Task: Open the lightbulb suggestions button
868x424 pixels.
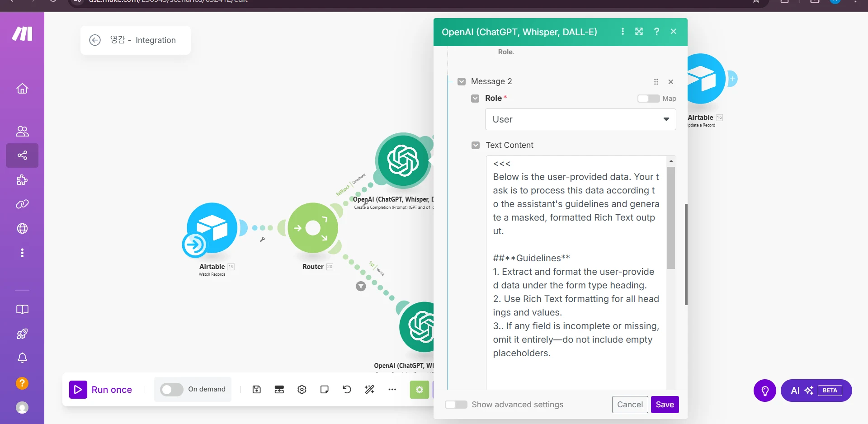Action: [x=765, y=391]
